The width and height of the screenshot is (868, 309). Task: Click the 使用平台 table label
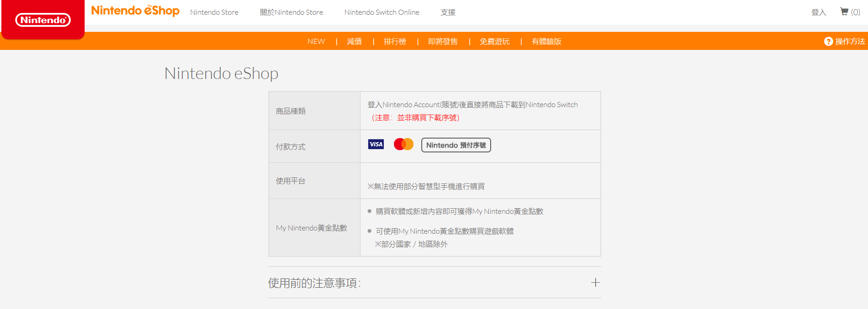pyautogui.click(x=290, y=181)
